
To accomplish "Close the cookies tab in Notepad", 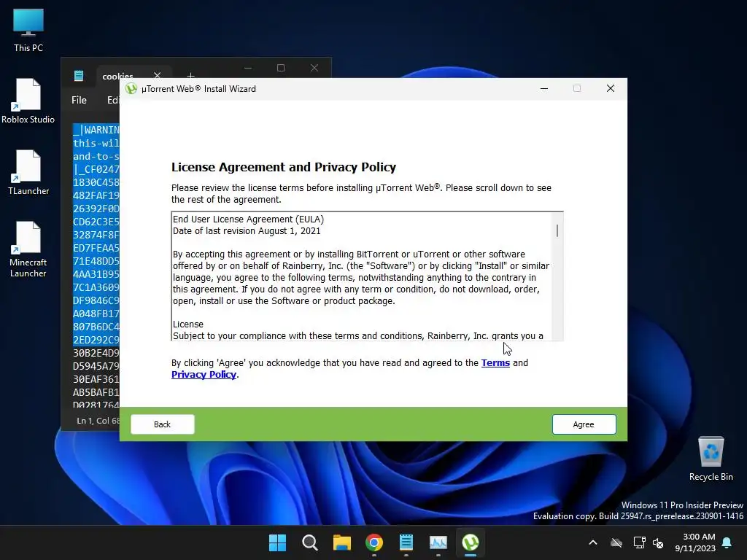I will coord(158,75).
